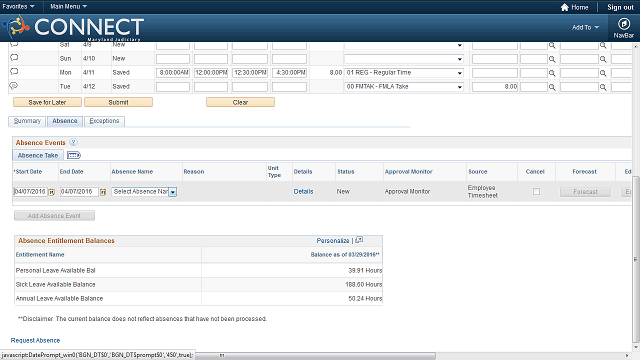
Task: Click Absence Events help question icon
Action: click(73, 142)
